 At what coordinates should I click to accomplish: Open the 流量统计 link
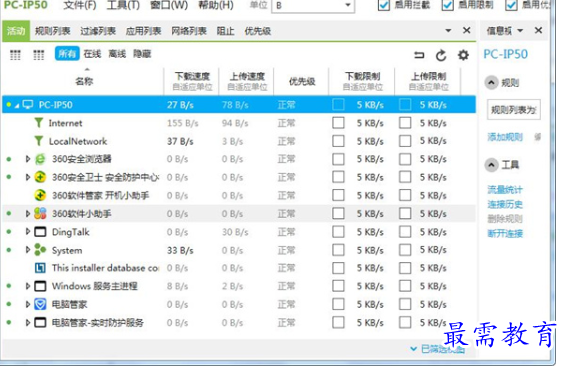[x=505, y=190]
